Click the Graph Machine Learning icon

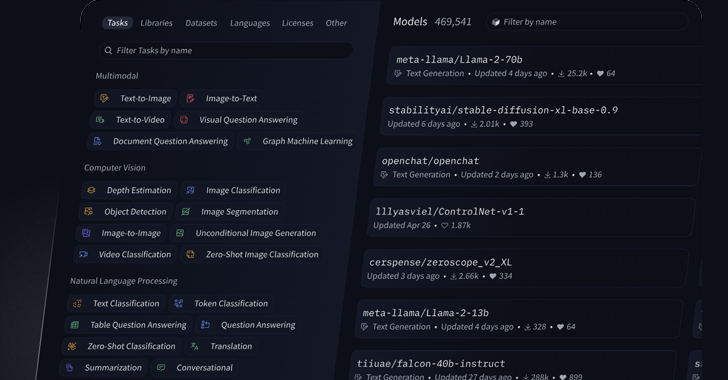247,141
